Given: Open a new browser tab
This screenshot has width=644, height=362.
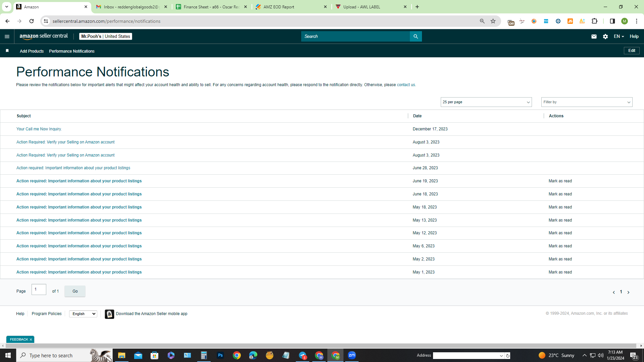Looking at the screenshot, I should click(x=417, y=7).
